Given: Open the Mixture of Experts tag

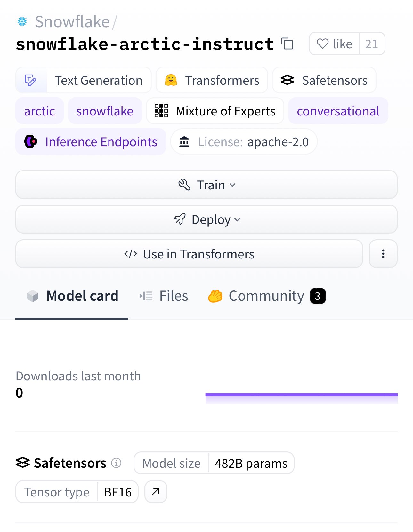Looking at the screenshot, I should tap(215, 111).
